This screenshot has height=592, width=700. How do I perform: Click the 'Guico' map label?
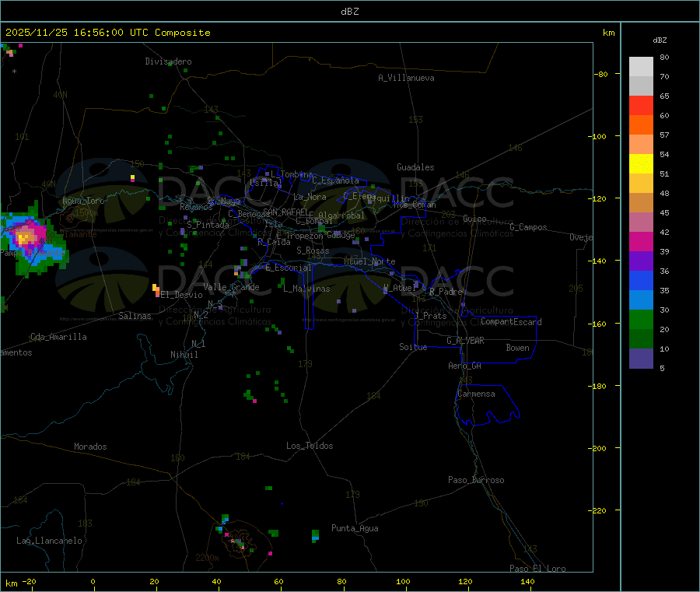474,219
